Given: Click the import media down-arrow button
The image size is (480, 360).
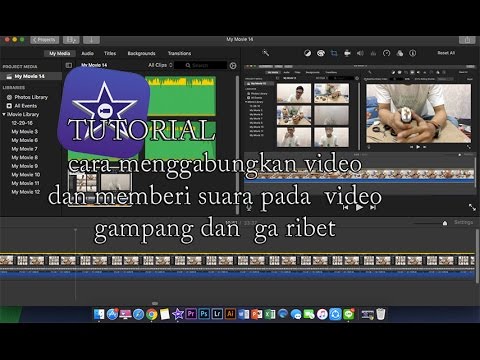Looking at the screenshot, I should [x=91, y=40].
